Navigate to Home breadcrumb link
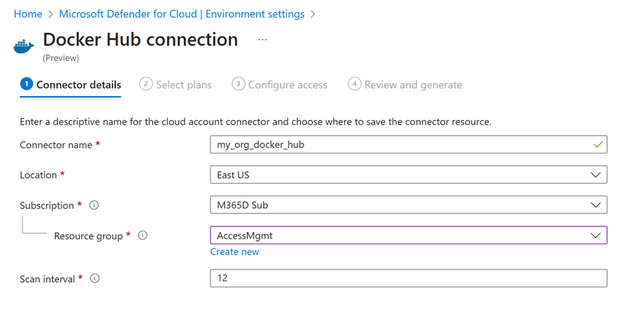Image resolution: width=644 pixels, height=319 pixels. (x=28, y=14)
